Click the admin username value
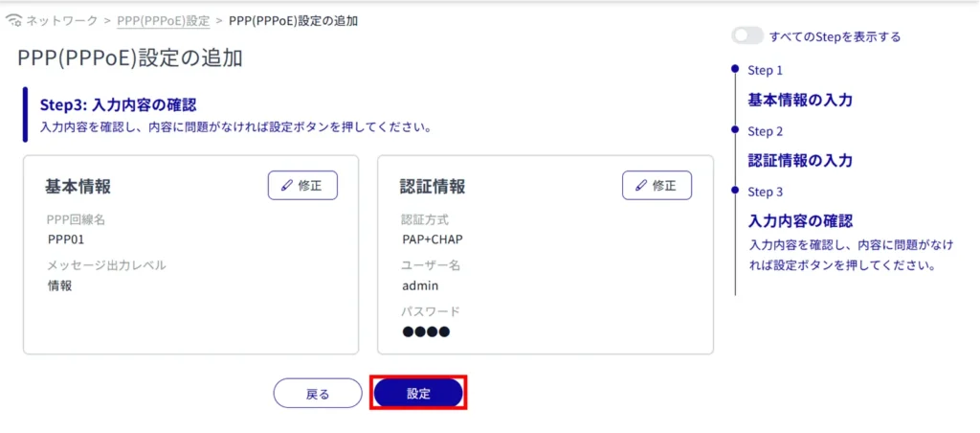The width and height of the screenshot is (980, 433). (x=420, y=285)
